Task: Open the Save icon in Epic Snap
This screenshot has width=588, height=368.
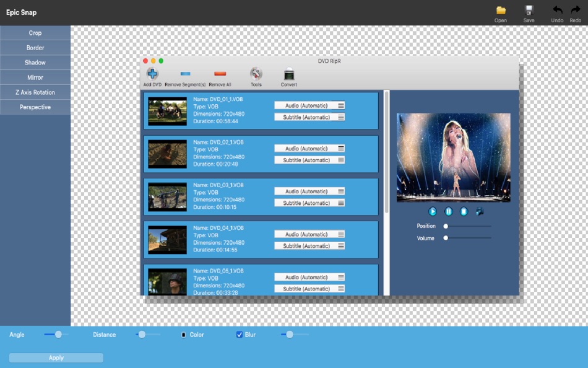Action: coord(529,12)
